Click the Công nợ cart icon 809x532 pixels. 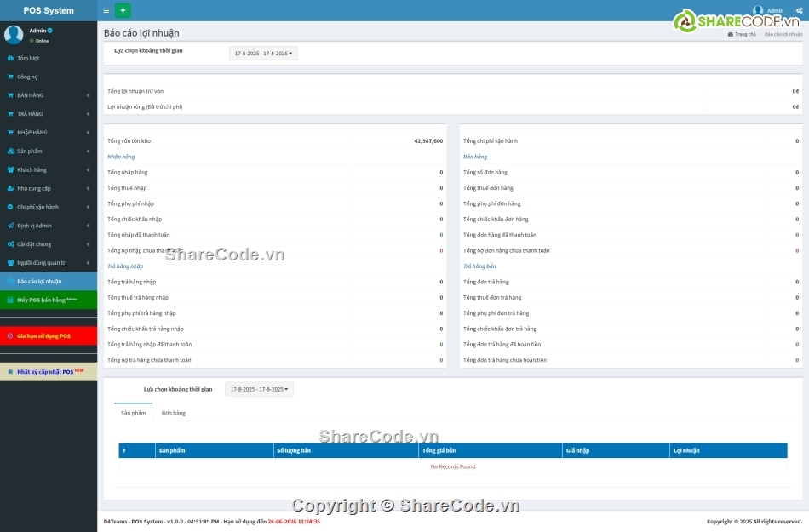click(10, 77)
